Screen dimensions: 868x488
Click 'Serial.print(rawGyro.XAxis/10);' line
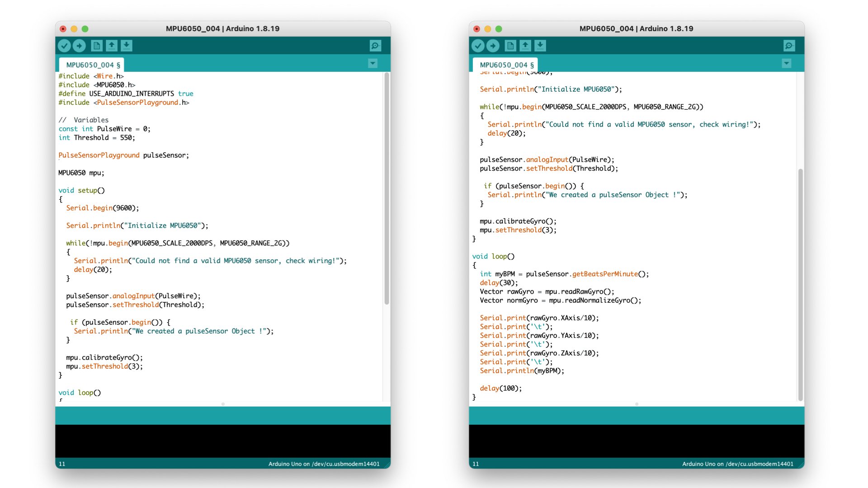(539, 318)
